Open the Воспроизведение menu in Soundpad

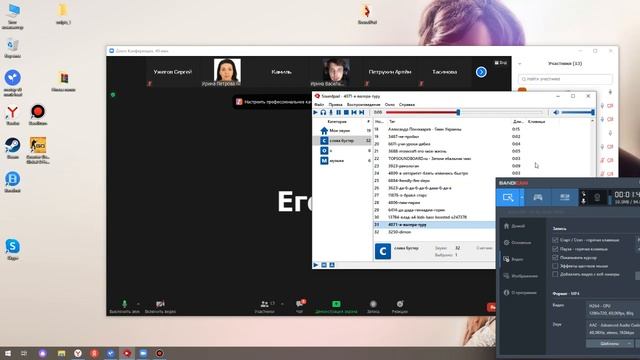[x=363, y=104]
